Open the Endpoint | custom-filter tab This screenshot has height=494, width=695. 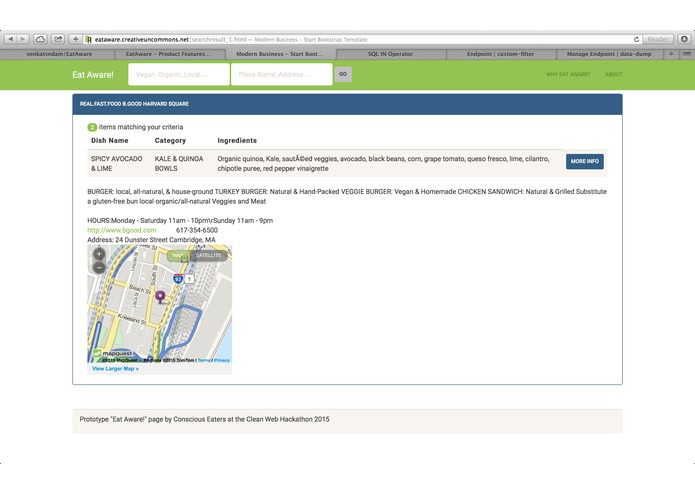pos(500,54)
